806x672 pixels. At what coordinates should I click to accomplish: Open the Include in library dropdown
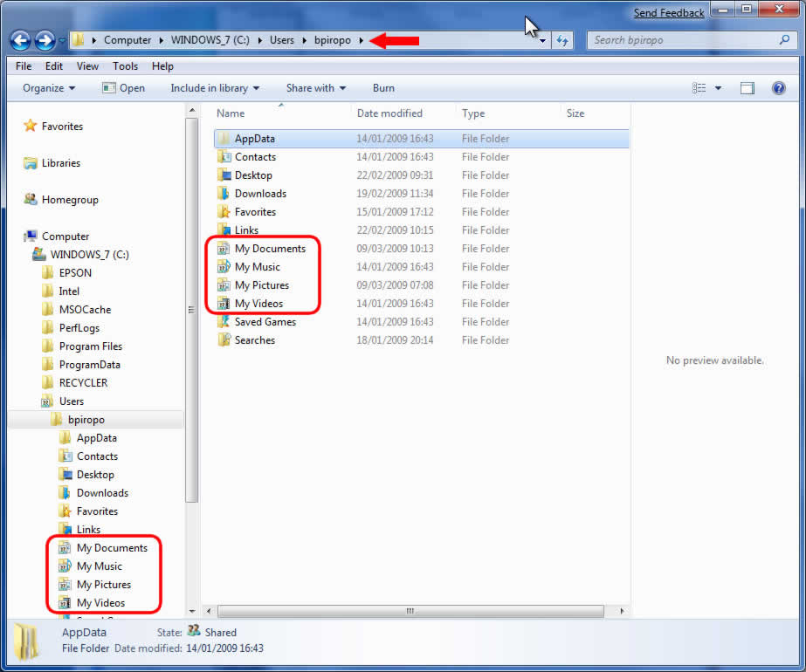pos(215,88)
